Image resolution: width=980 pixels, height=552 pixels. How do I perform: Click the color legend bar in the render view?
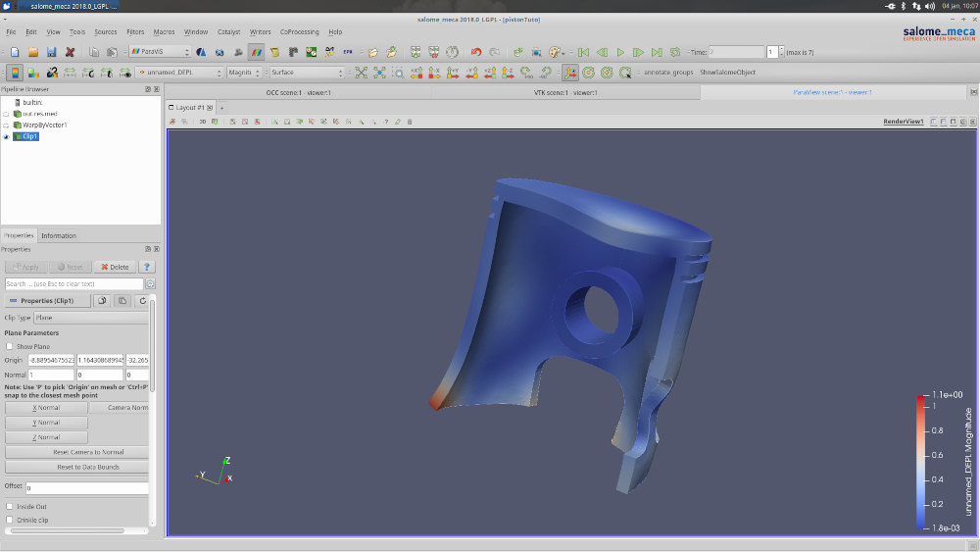pyautogui.click(x=920, y=463)
